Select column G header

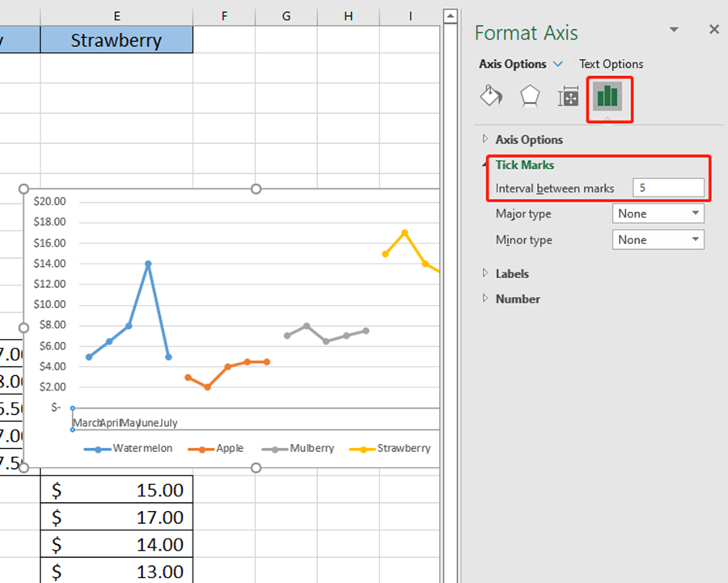[286, 16]
